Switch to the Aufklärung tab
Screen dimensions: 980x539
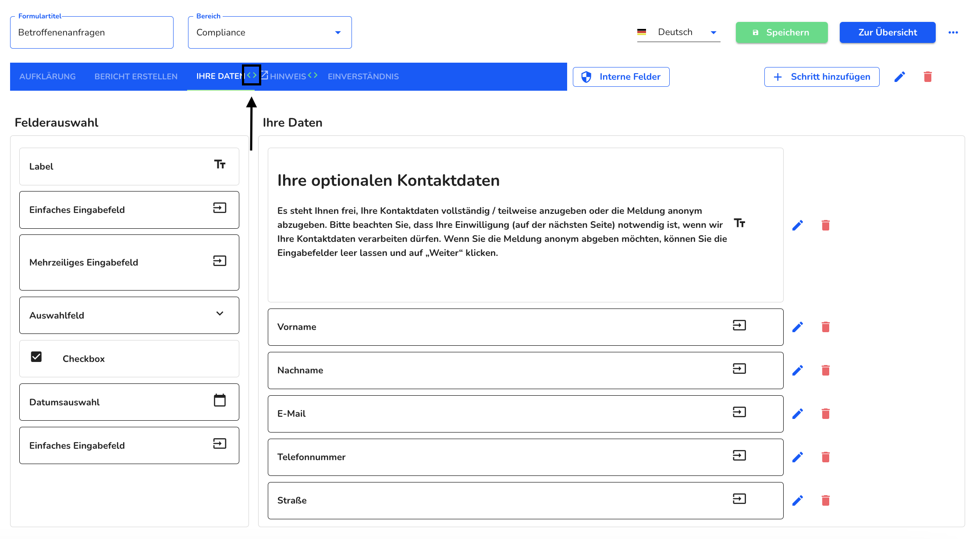click(47, 77)
